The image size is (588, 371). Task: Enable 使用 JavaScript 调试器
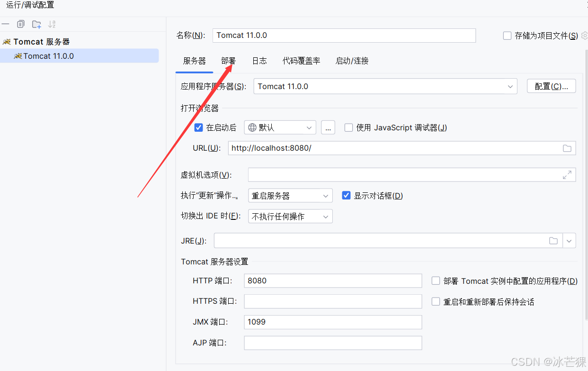click(348, 127)
